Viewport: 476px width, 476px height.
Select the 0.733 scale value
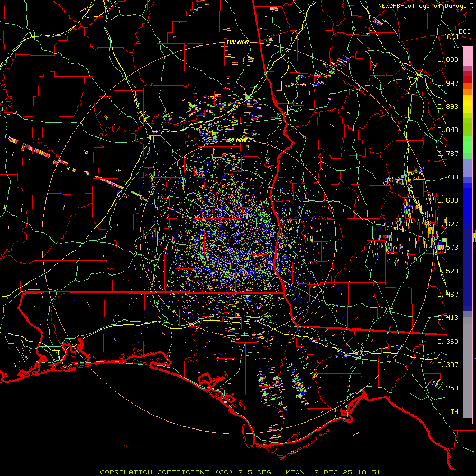448,177
